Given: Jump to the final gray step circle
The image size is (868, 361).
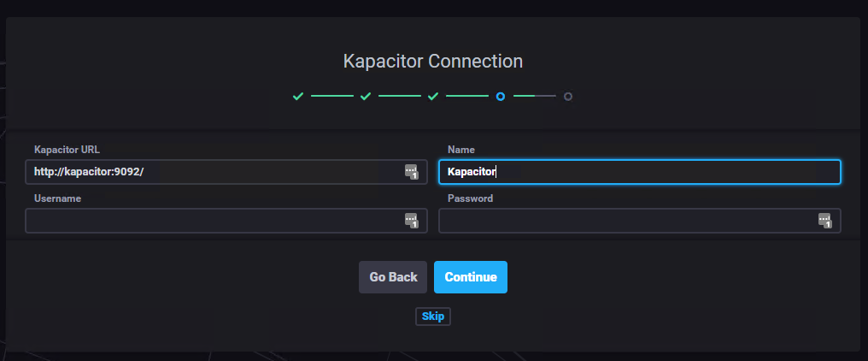Looking at the screenshot, I should (568, 97).
